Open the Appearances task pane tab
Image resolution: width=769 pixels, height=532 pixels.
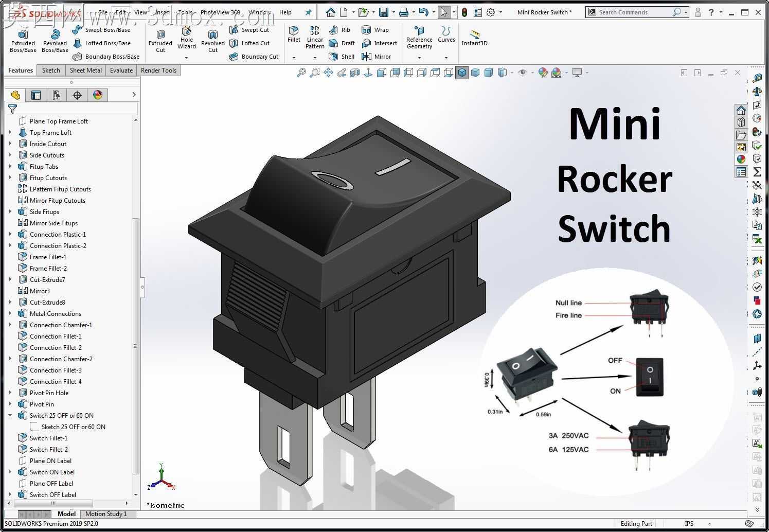[741, 159]
